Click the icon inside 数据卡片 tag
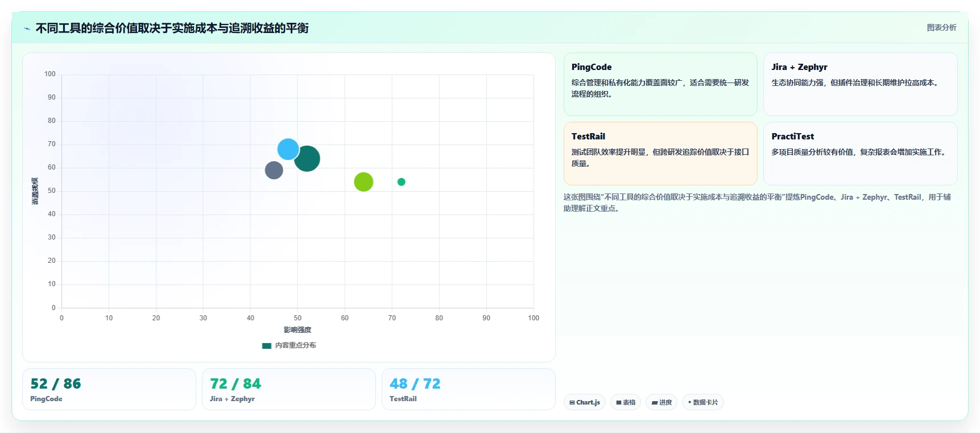 point(689,402)
